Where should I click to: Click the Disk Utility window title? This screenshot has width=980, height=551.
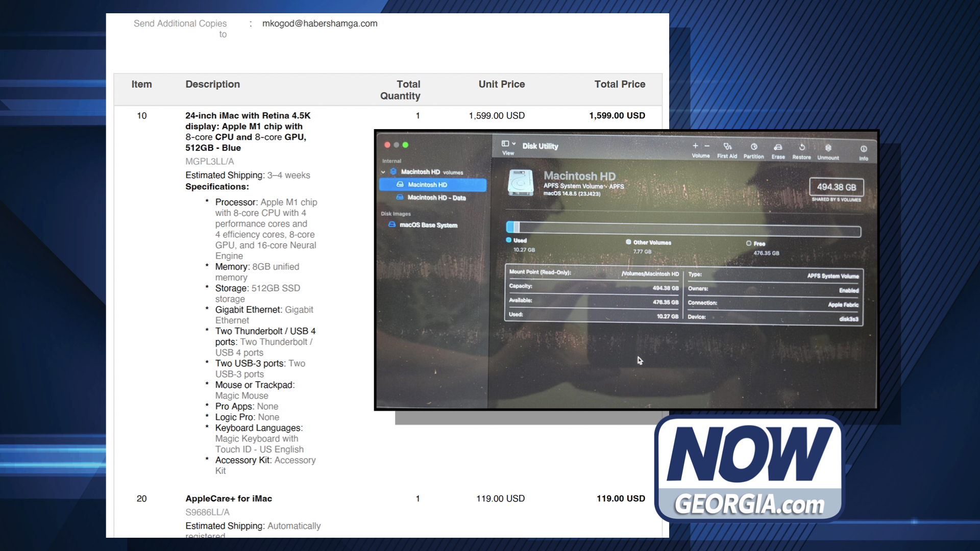click(x=540, y=146)
